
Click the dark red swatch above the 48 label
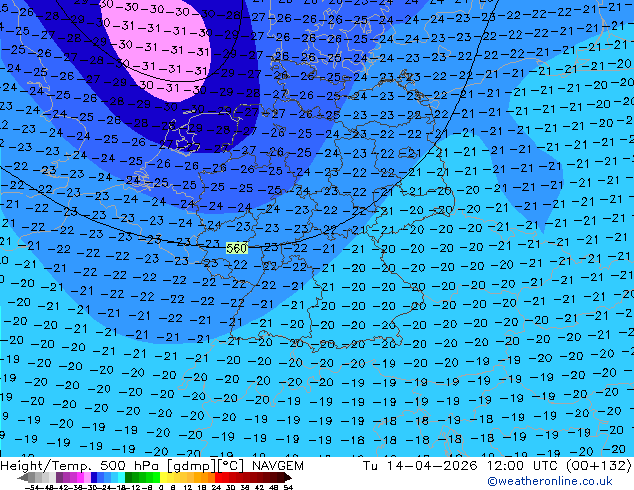coord(274,477)
